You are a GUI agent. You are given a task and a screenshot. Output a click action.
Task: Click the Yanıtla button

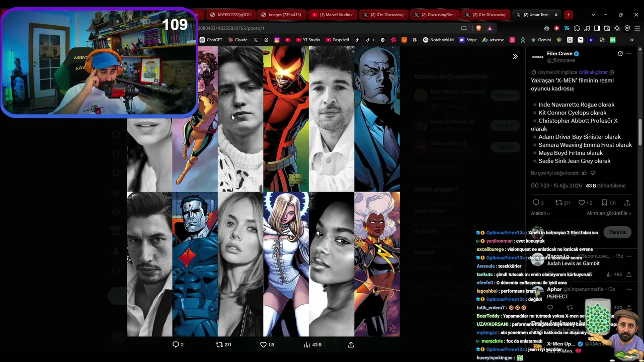pyautogui.click(x=617, y=232)
